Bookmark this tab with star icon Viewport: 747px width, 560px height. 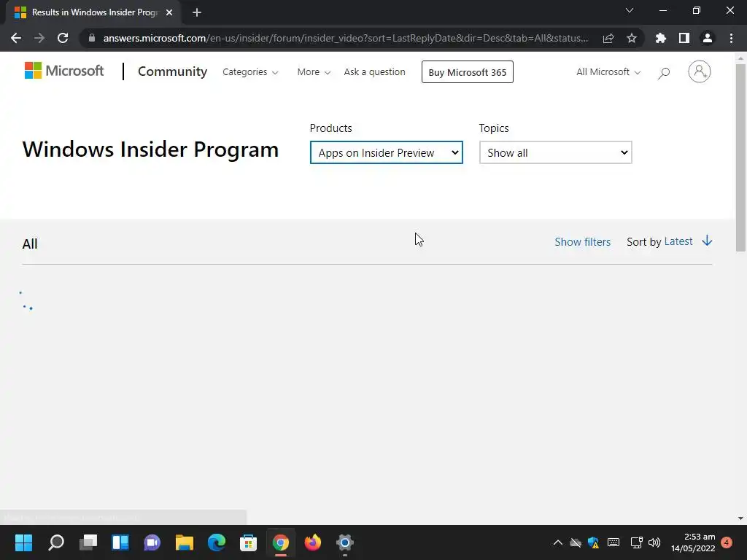(x=632, y=38)
